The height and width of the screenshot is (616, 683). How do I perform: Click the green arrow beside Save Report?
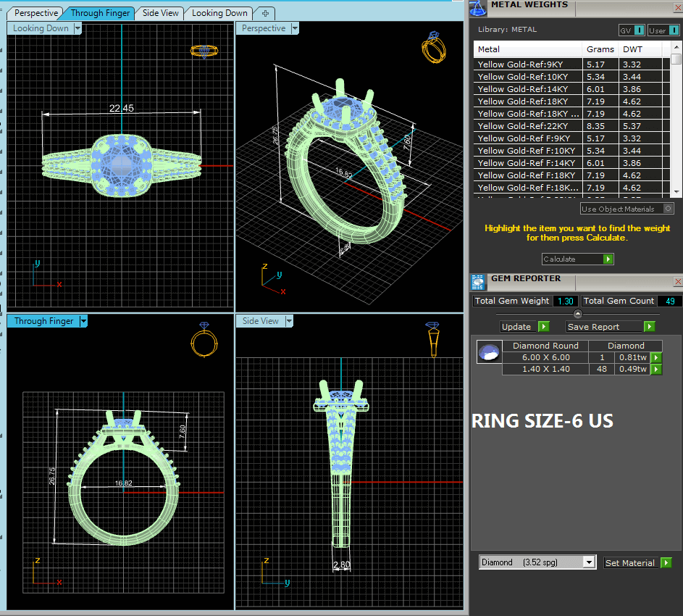click(649, 327)
